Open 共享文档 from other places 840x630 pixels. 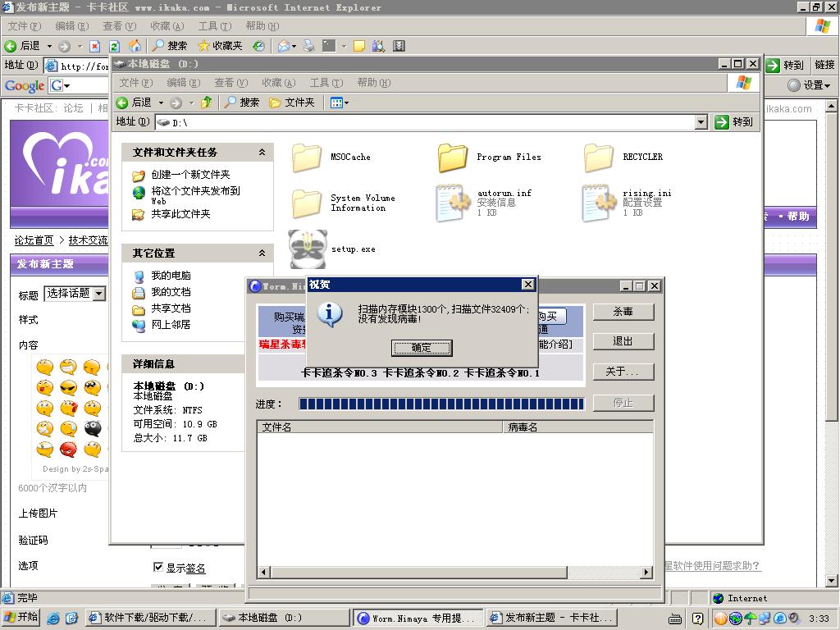click(x=171, y=308)
